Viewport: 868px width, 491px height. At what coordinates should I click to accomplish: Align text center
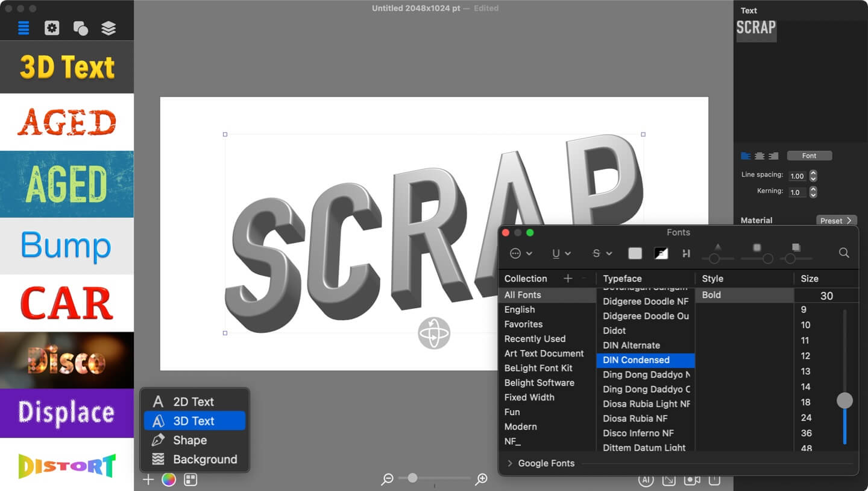tap(759, 156)
